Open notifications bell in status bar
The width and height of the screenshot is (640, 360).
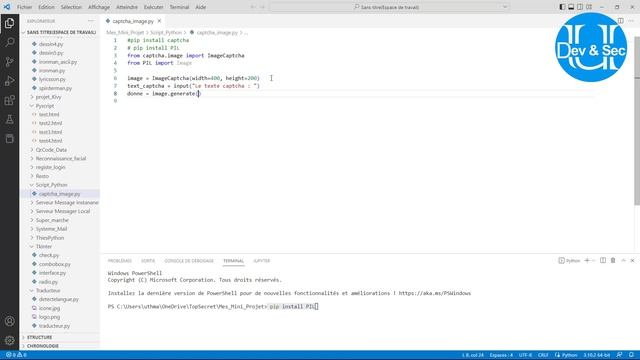click(631, 355)
